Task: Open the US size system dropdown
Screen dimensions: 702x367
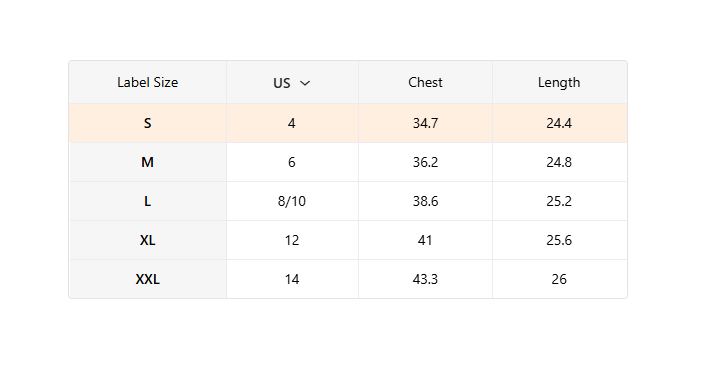Action: click(x=292, y=83)
